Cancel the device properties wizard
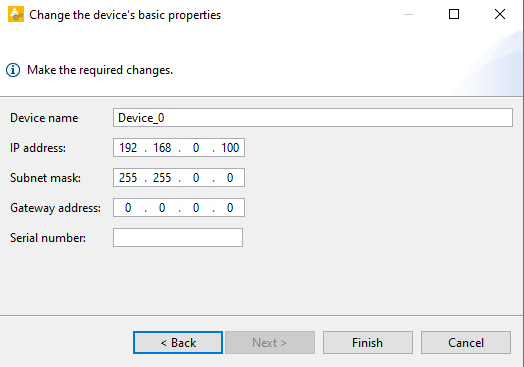The height and width of the screenshot is (367, 524). pyautogui.click(x=466, y=343)
